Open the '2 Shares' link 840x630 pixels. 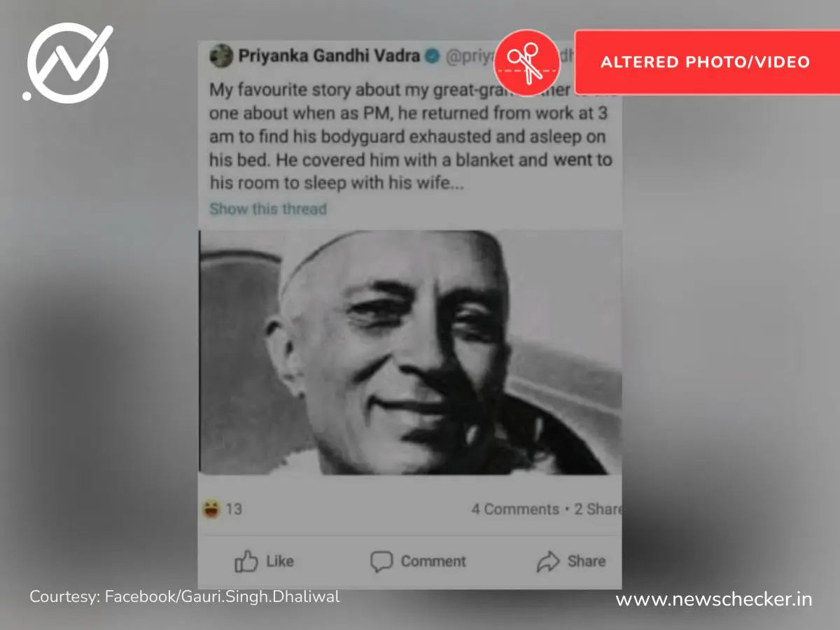point(598,509)
